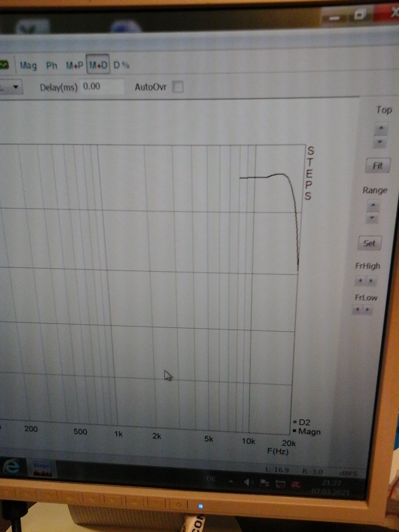This screenshot has width=399, height=532.
Task: Decrease Range with the down arrow
Action: 373,217
